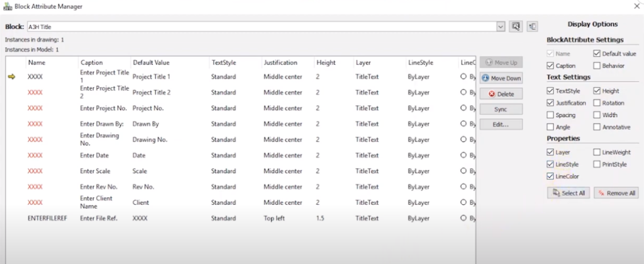This screenshot has height=264, width=644.
Task: Click the Move Down arrow button
Action: pos(501,78)
